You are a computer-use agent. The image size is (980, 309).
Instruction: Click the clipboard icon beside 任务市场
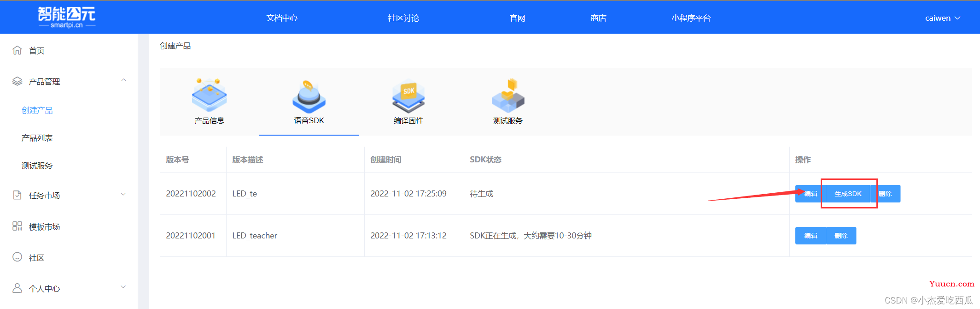(17, 195)
